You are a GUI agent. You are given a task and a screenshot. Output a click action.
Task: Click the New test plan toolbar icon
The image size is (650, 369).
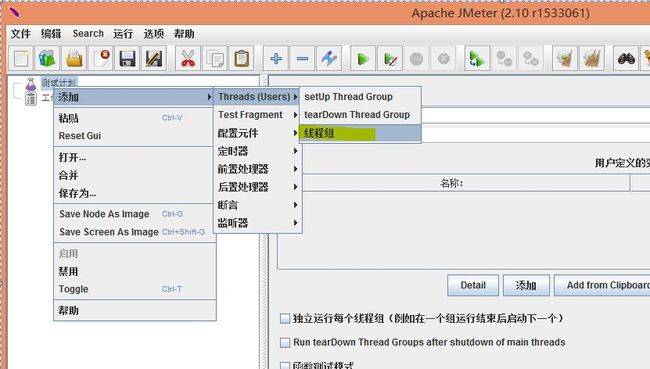(x=21, y=58)
